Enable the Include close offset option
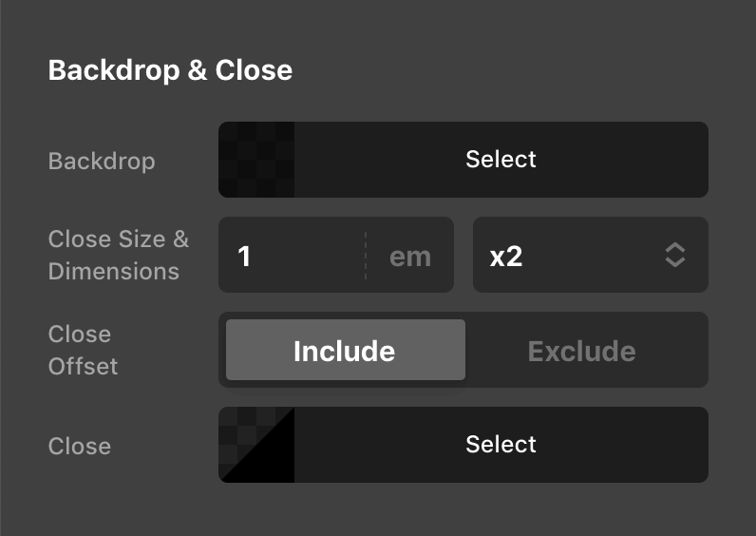The image size is (756, 536). tap(345, 351)
